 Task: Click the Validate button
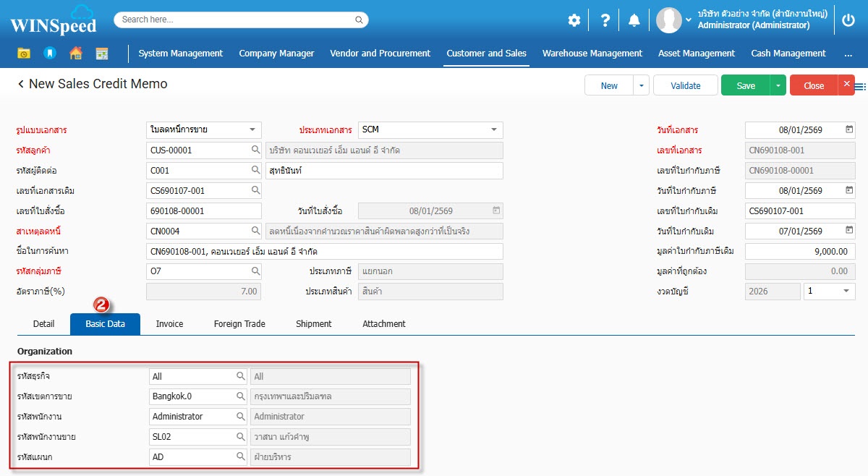tap(685, 85)
